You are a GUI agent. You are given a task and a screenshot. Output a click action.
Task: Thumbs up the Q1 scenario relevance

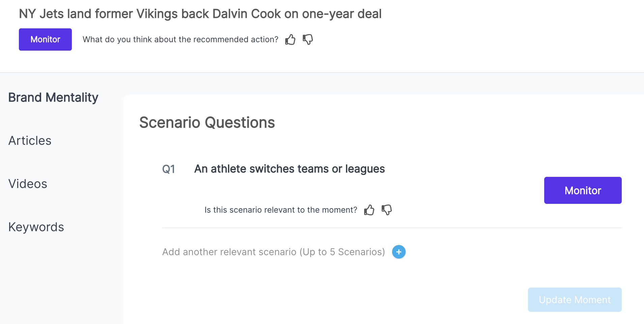369,210
